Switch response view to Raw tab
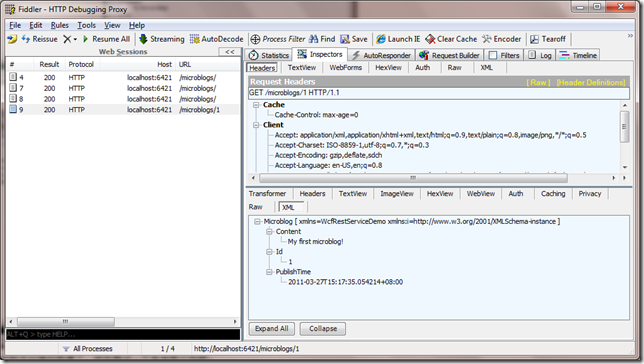Viewport: 644px width, 364px height. point(255,207)
